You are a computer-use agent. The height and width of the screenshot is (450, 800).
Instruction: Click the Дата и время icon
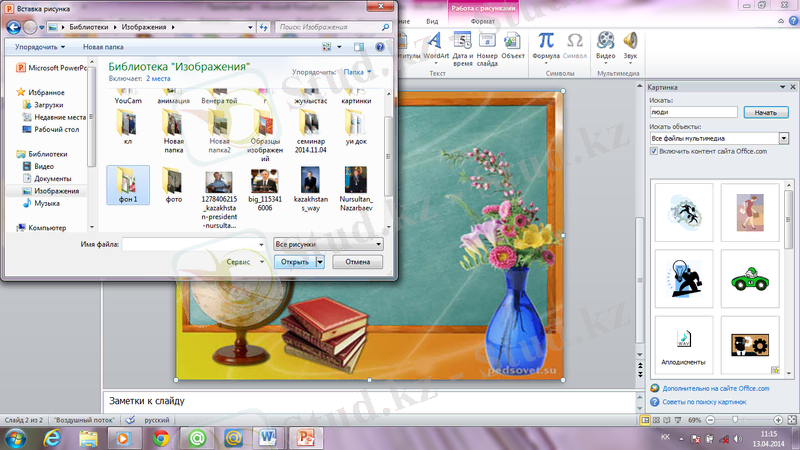click(463, 44)
